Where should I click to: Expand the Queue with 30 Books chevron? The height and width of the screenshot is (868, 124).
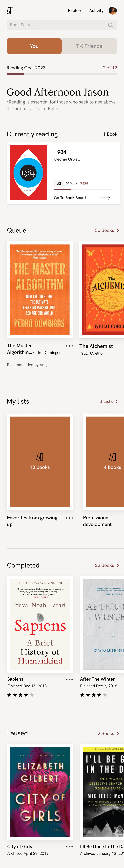(118, 231)
